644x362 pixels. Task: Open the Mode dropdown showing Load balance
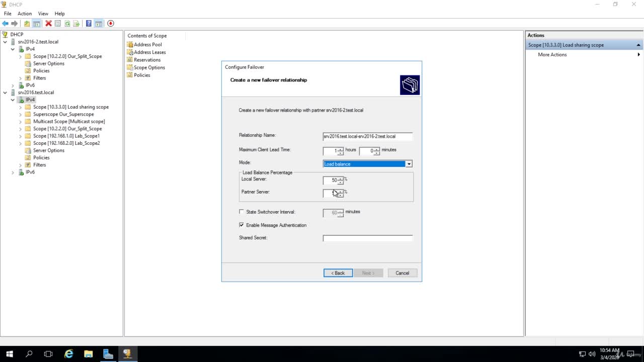pos(409,164)
